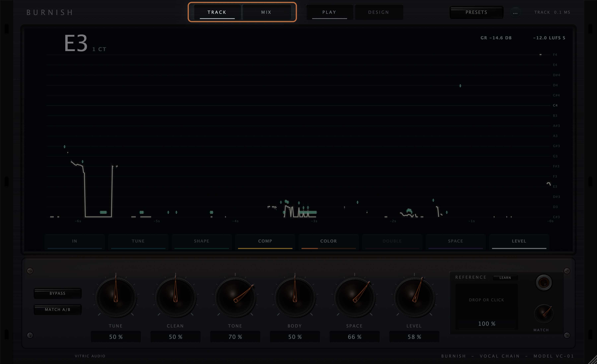Click the SPACE knob

(x=355, y=297)
